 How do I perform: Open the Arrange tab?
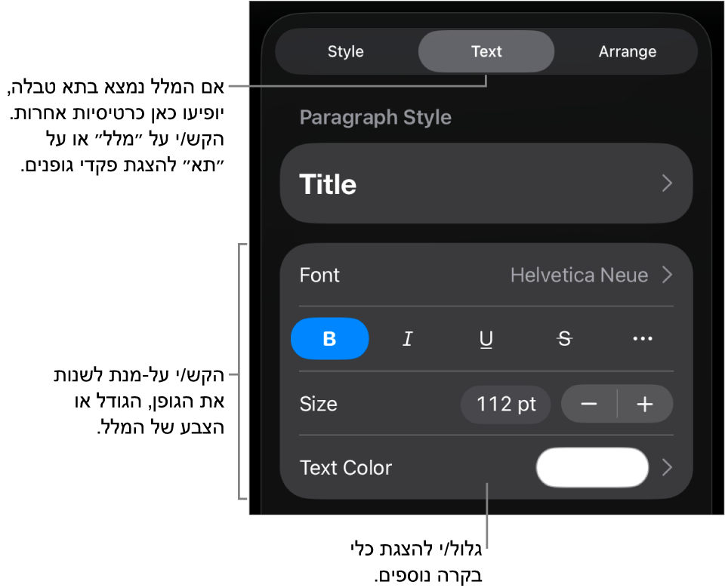click(627, 51)
